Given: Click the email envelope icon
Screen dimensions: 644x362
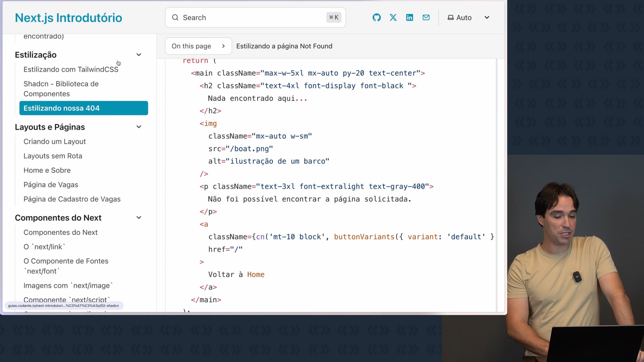Looking at the screenshot, I should pos(426,17).
